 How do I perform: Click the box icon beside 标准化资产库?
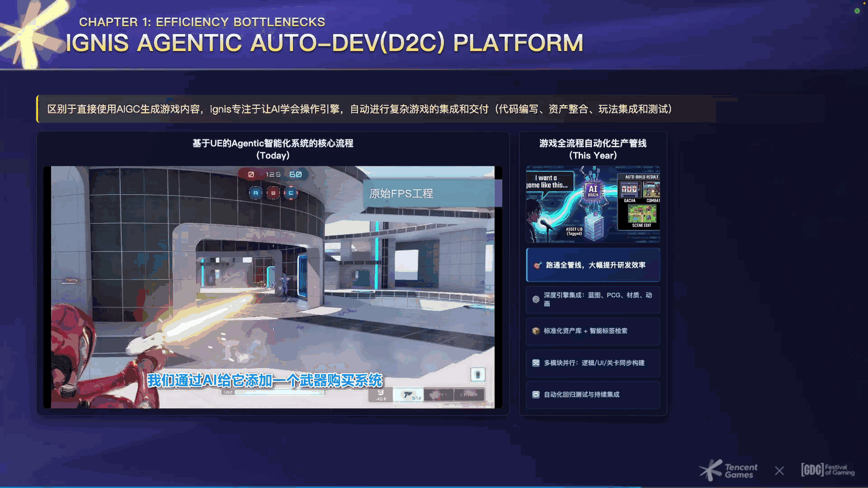coord(536,331)
